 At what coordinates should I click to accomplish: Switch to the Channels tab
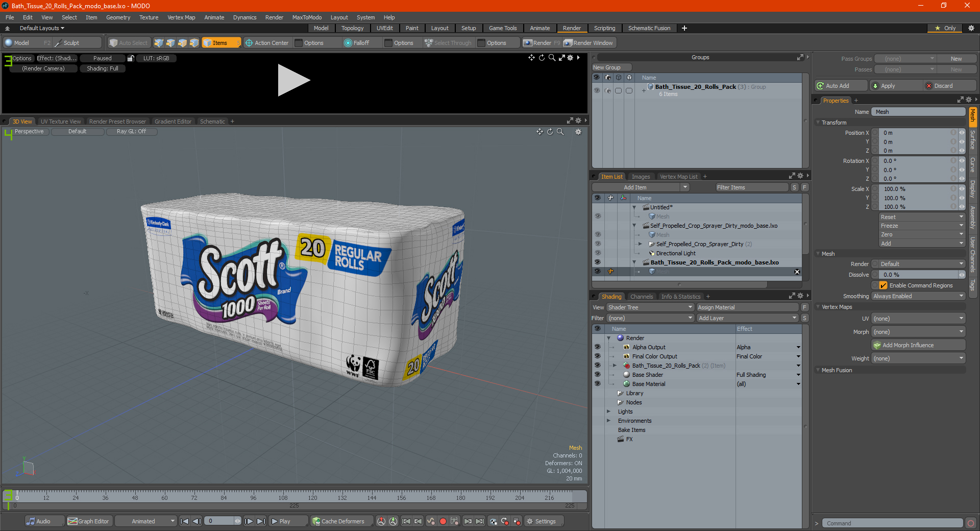tap(641, 297)
